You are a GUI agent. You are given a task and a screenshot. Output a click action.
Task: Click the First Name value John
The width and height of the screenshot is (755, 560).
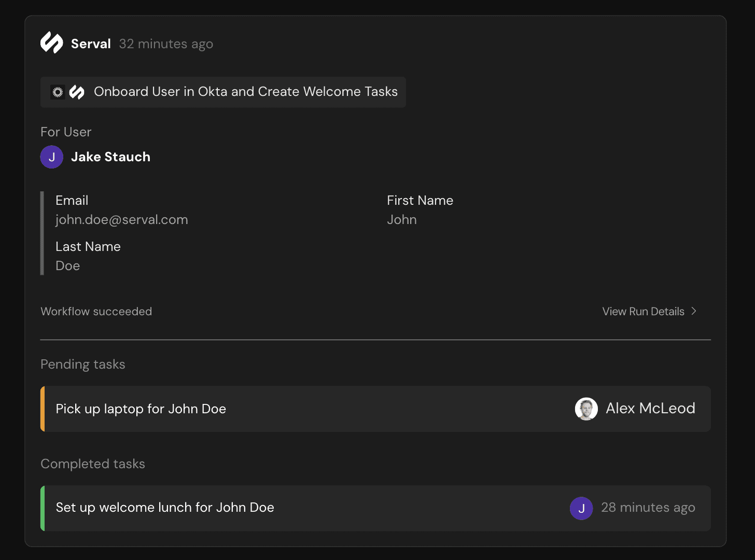pyautogui.click(x=402, y=220)
